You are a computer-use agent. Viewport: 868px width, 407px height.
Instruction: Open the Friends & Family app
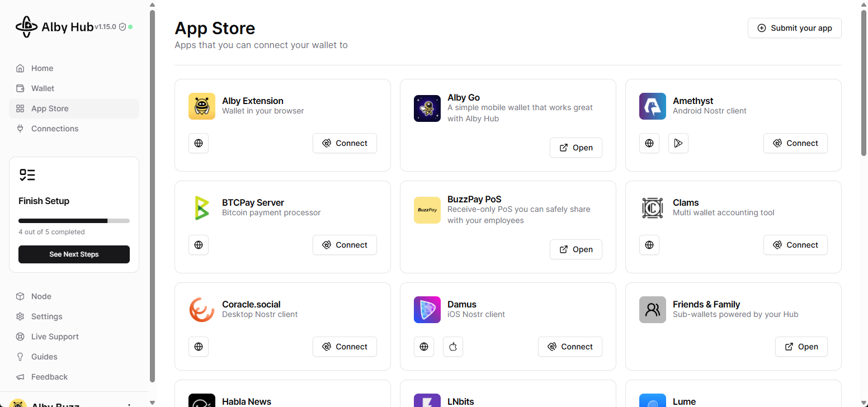coord(801,347)
